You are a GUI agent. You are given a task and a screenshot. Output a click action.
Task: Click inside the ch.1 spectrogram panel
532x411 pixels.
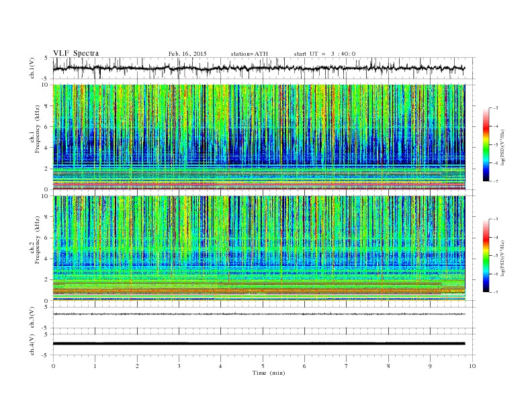[259, 137]
